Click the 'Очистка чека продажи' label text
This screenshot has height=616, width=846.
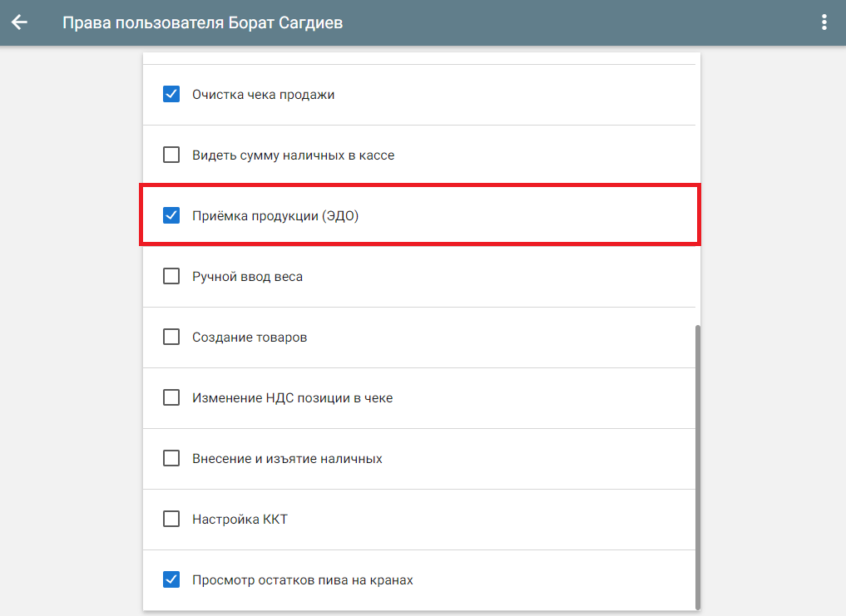pos(263,95)
